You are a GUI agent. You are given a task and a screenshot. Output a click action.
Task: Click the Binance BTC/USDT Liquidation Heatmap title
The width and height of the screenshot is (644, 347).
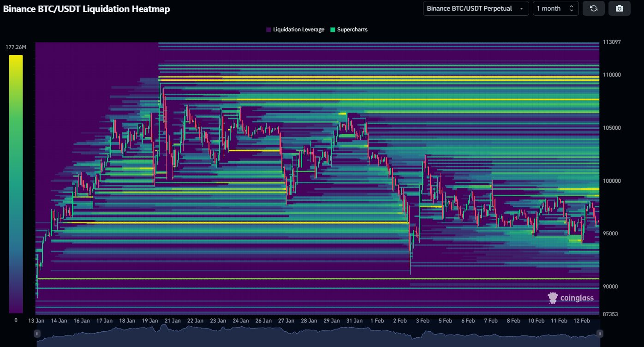pos(86,9)
